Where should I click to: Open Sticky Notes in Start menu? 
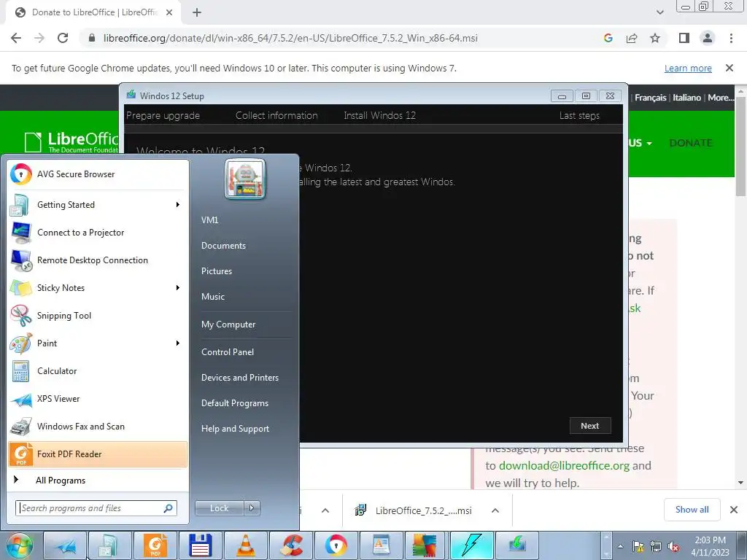(x=98, y=287)
